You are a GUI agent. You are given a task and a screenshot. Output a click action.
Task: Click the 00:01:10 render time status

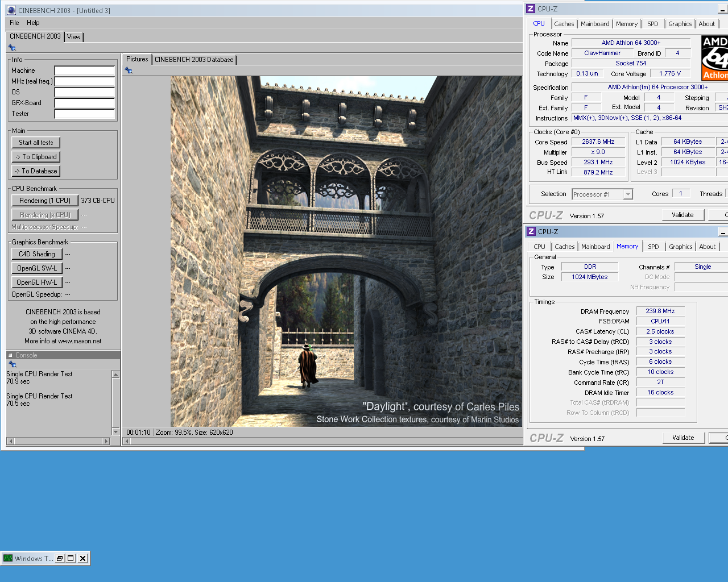(138, 433)
